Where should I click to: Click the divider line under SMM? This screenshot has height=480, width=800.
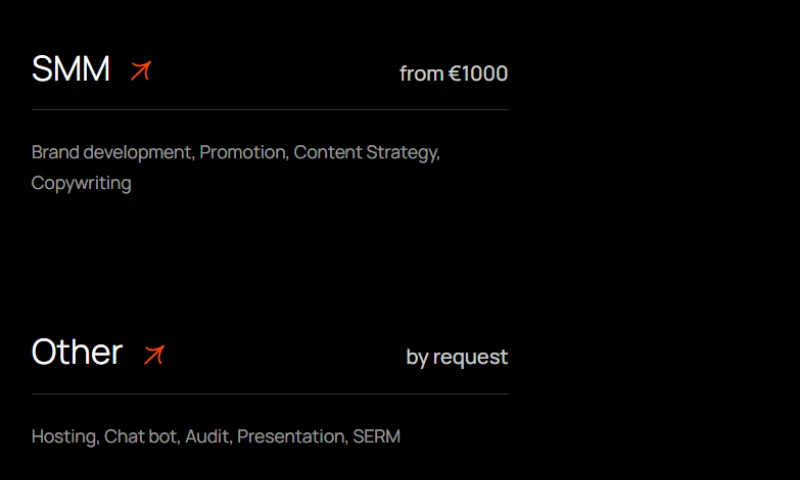[x=270, y=109]
